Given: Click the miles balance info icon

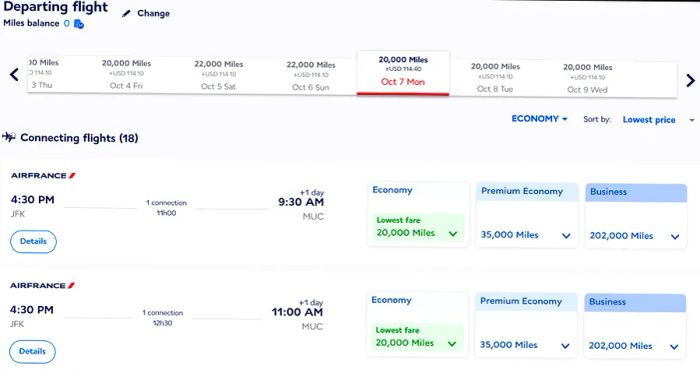Looking at the screenshot, I should pyautogui.click(x=79, y=24).
